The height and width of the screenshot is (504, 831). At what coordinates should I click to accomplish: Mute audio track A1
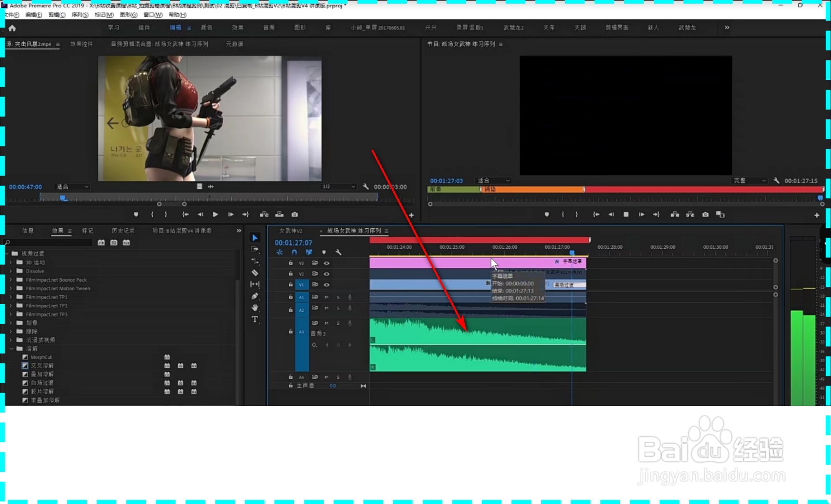pos(327,297)
